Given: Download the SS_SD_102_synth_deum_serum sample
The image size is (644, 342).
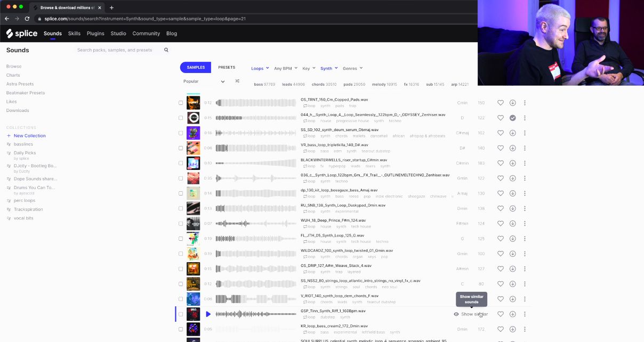Looking at the screenshot, I should (512, 133).
